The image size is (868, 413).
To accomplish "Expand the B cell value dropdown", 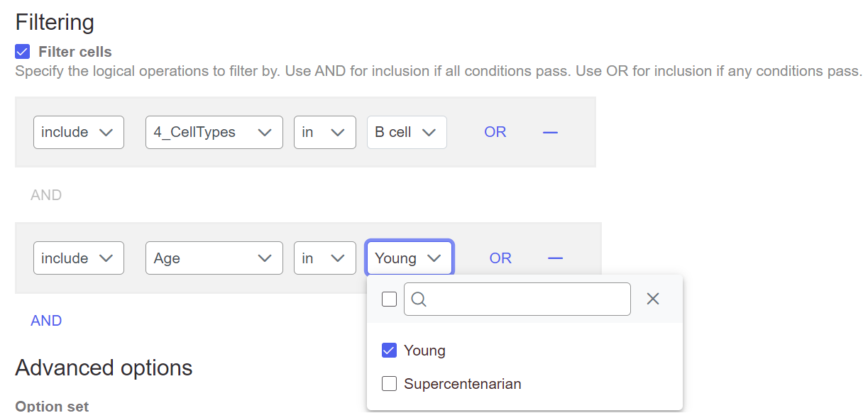I will [x=407, y=132].
